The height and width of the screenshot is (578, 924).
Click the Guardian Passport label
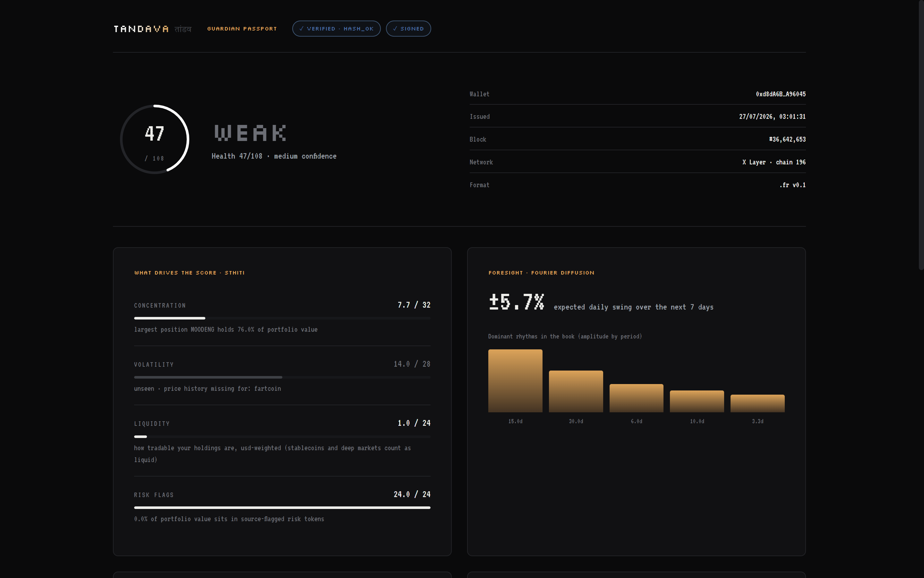click(242, 29)
